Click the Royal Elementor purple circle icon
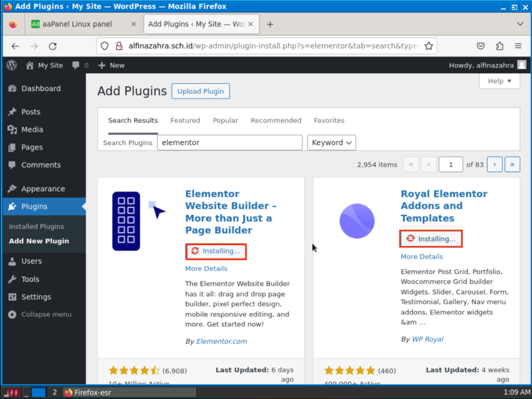 tap(357, 221)
